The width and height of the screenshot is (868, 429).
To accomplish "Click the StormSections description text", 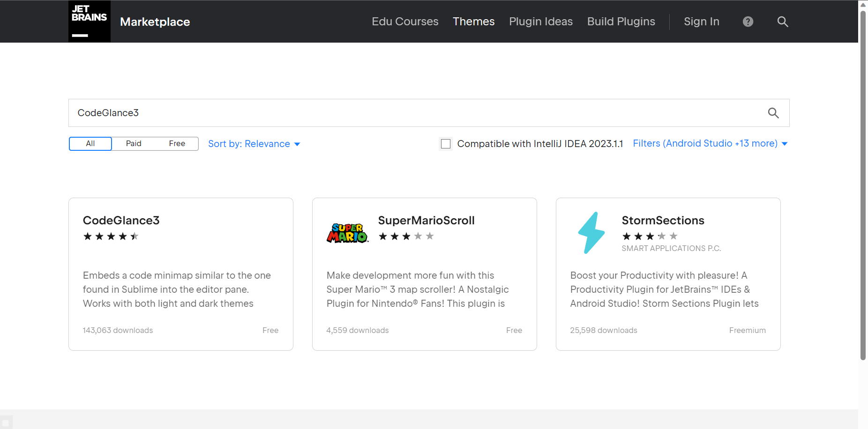I will 664,289.
